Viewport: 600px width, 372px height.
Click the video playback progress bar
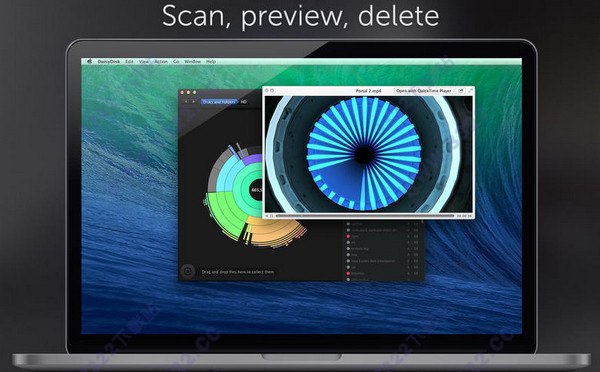(365, 216)
